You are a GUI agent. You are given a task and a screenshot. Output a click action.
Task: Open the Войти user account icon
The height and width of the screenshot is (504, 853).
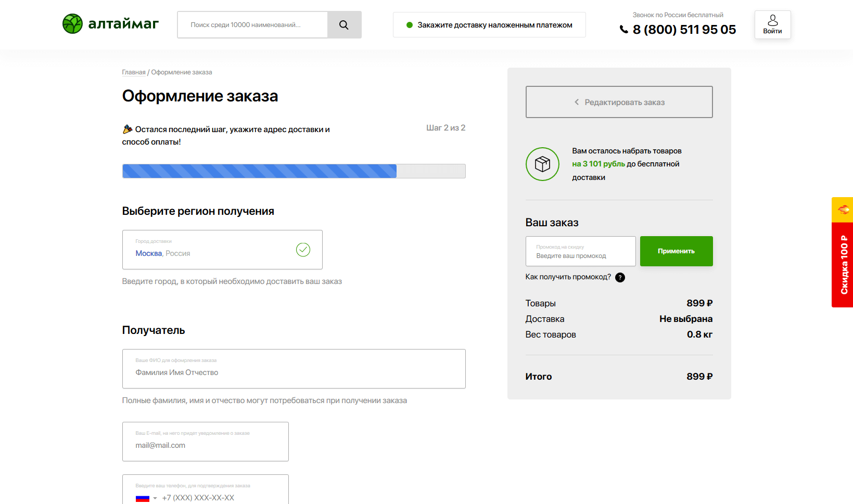(x=772, y=24)
